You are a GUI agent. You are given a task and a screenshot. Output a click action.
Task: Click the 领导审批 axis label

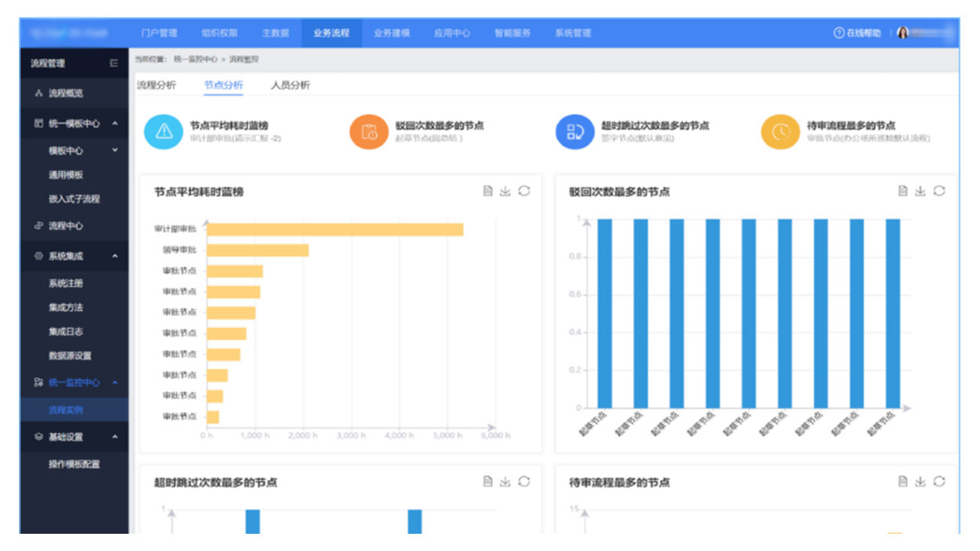click(179, 250)
